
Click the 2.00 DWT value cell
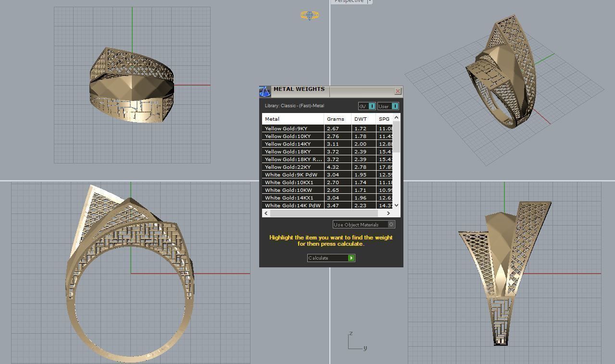(364, 144)
